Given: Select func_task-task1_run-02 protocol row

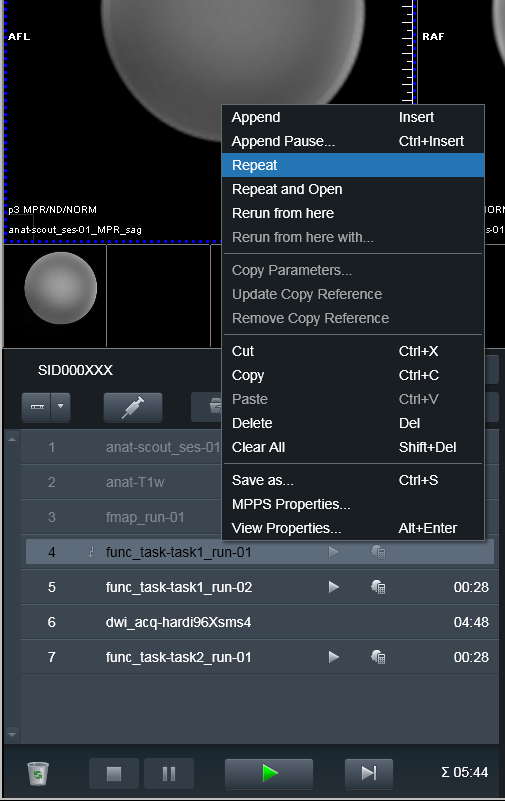Looking at the screenshot, I should coord(260,587).
